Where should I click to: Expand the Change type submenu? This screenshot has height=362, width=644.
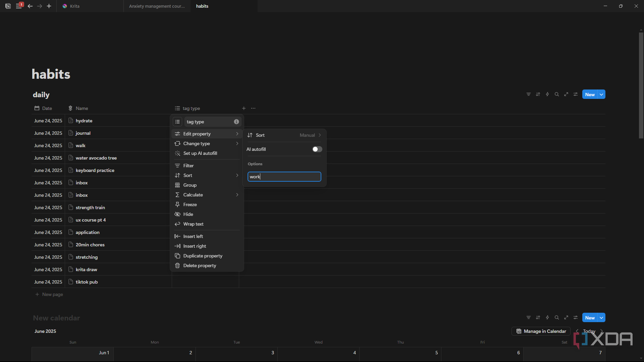[x=207, y=143]
